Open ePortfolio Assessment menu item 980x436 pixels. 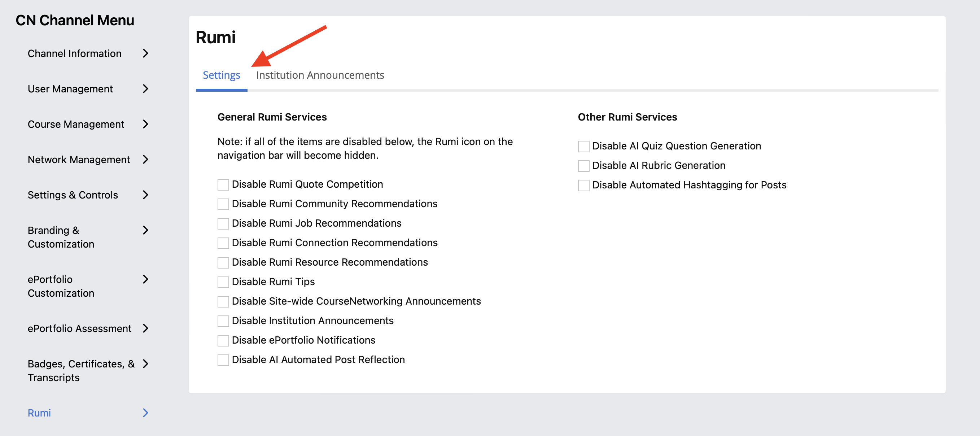point(79,329)
